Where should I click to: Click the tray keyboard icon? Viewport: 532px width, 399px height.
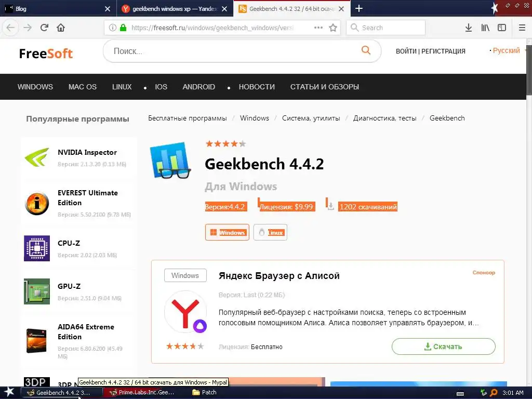[460, 394]
